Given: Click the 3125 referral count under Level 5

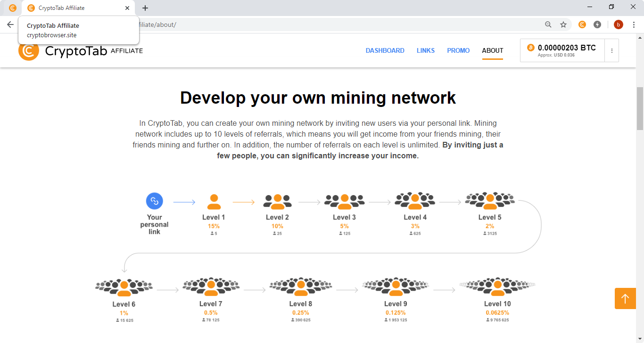Looking at the screenshot, I should click(490, 234).
